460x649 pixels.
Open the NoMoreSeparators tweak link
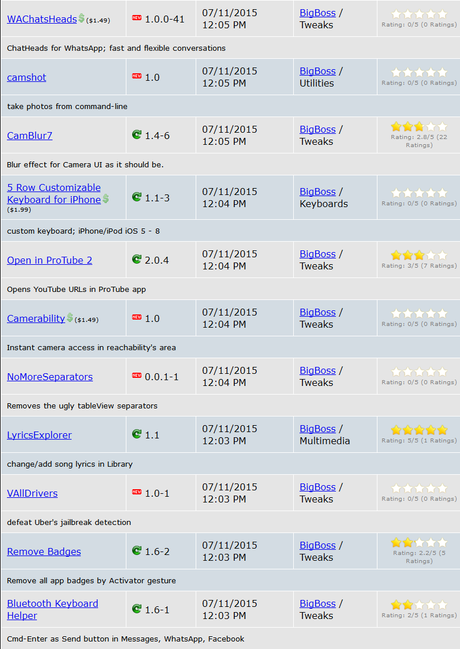tap(50, 377)
